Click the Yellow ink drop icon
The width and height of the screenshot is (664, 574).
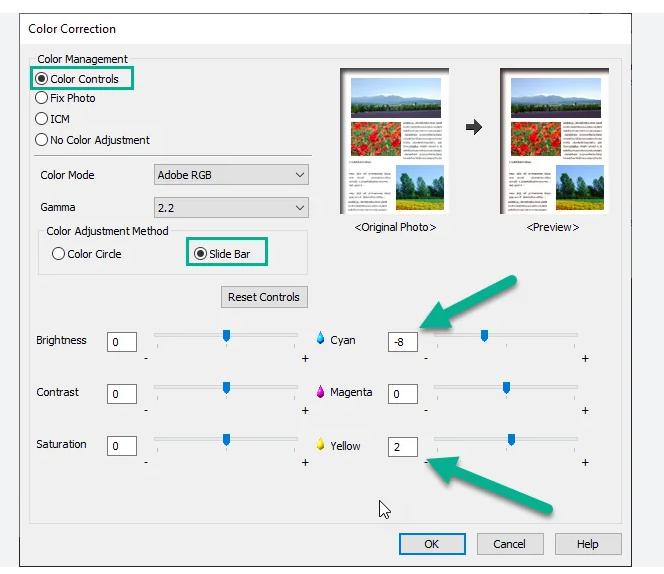point(321,445)
